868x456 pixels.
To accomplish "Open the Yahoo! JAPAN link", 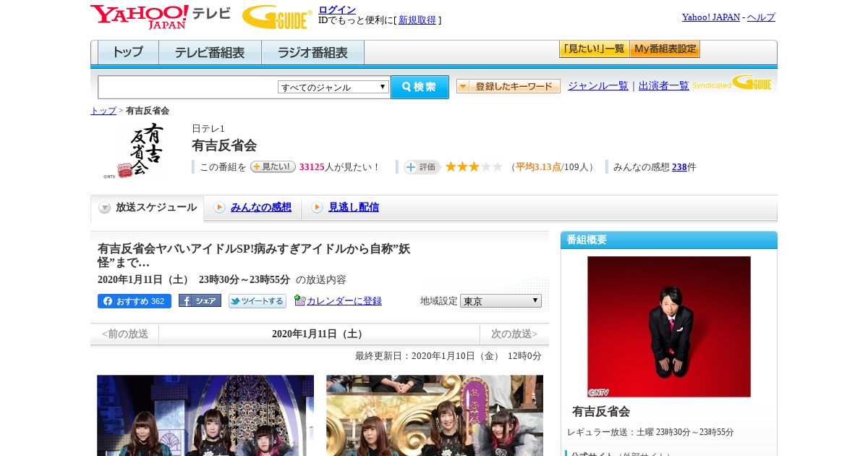I will 711,17.
